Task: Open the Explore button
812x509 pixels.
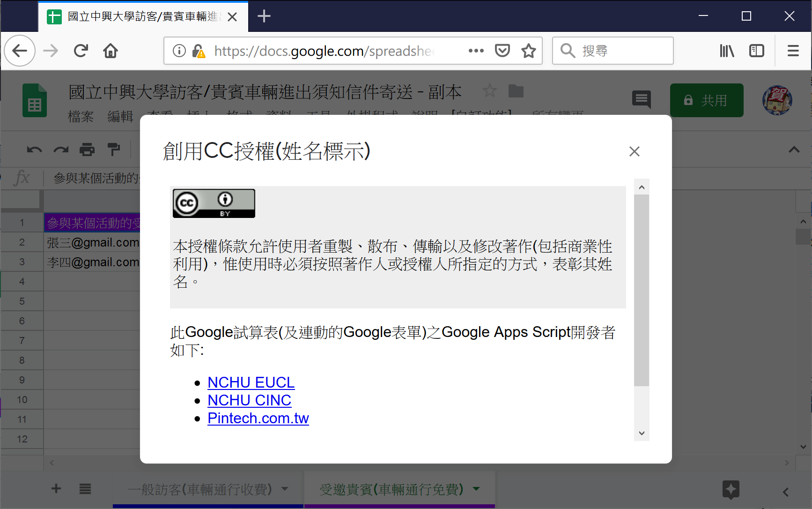Action: (x=731, y=490)
